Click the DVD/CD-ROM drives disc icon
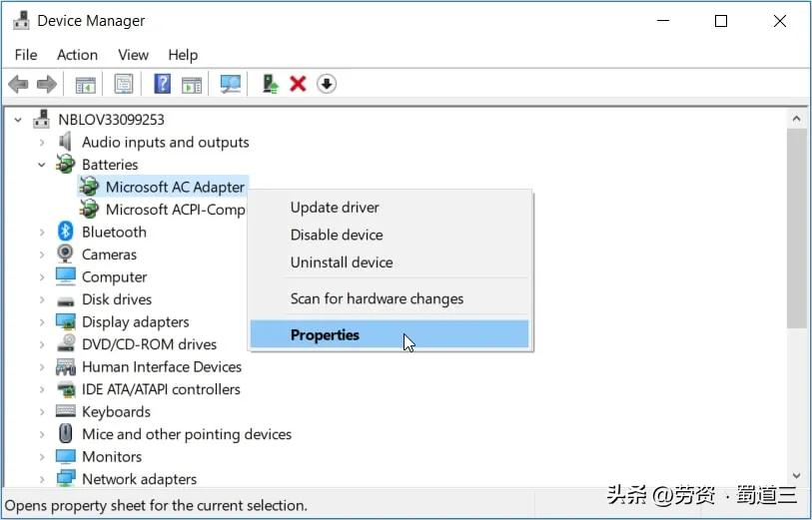Screen dimensions: 812x520 tap(65, 344)
